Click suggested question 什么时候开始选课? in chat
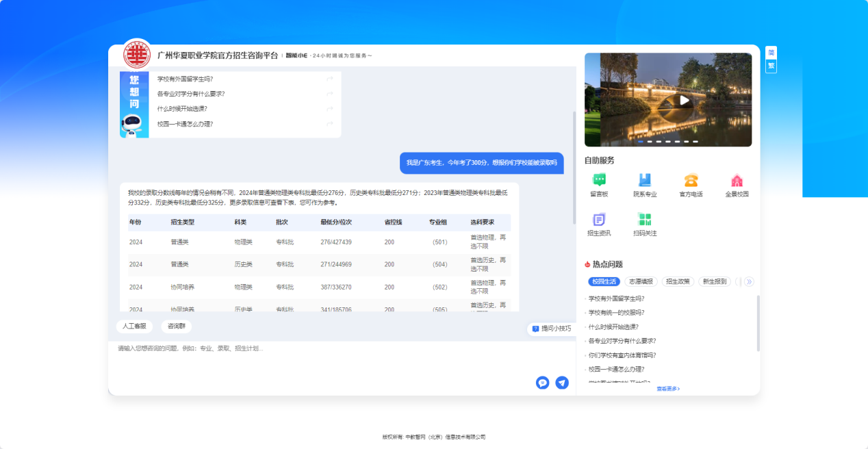The height and width of the screenshot is (449, 868). 182,109
